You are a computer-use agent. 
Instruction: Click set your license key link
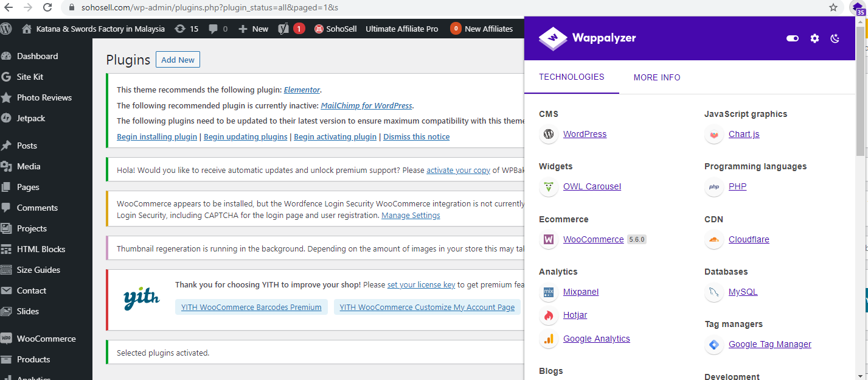[422, 284]
